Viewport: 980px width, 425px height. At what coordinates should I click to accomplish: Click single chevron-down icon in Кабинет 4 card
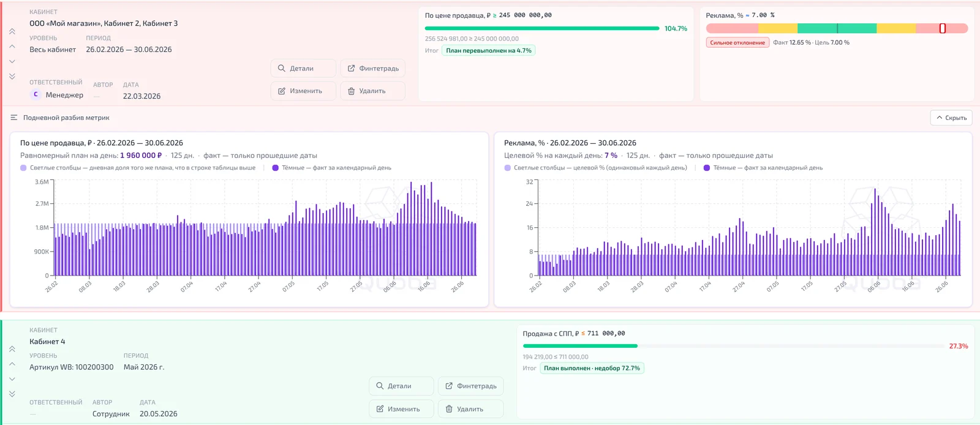pyautogui.click(x=12, y=379)
